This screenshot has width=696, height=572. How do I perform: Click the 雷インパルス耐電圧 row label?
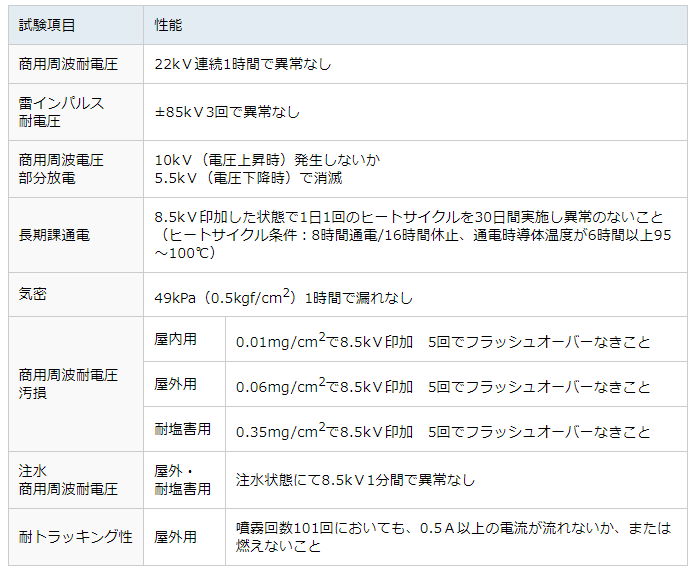pos(61,112)
